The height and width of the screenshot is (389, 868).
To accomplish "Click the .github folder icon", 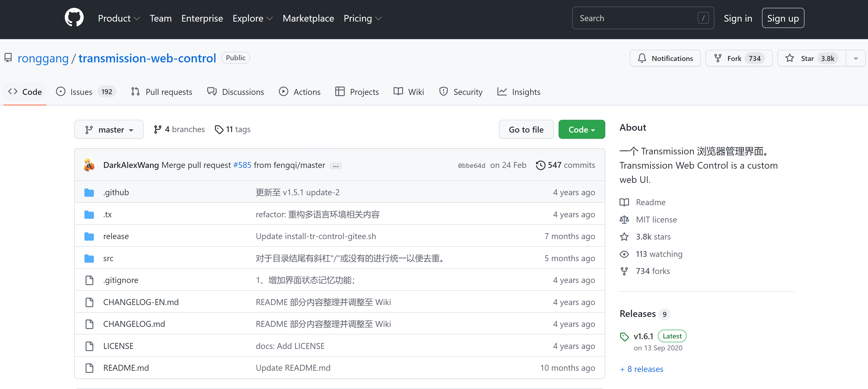I will [89, 192].
